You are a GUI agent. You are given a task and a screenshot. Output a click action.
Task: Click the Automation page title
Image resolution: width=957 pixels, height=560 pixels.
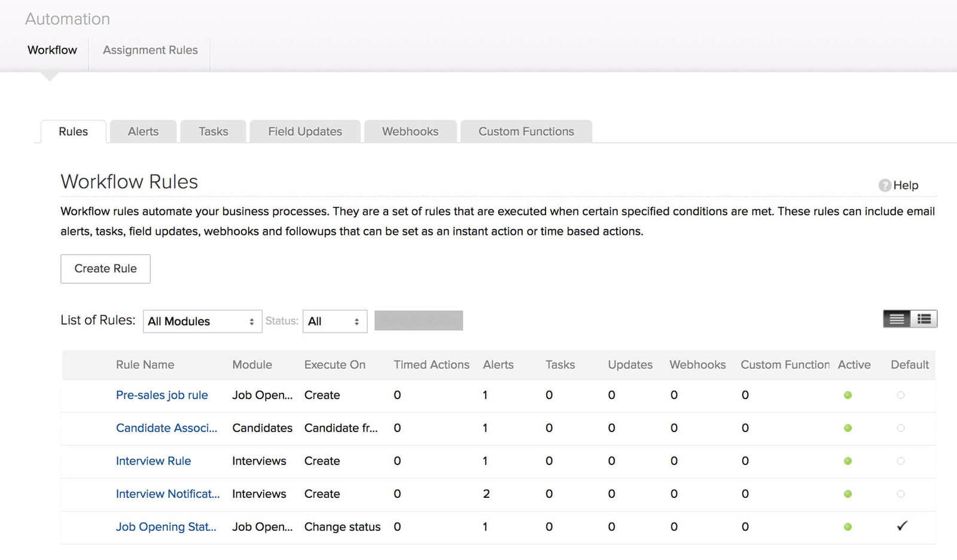click(68, 19)
